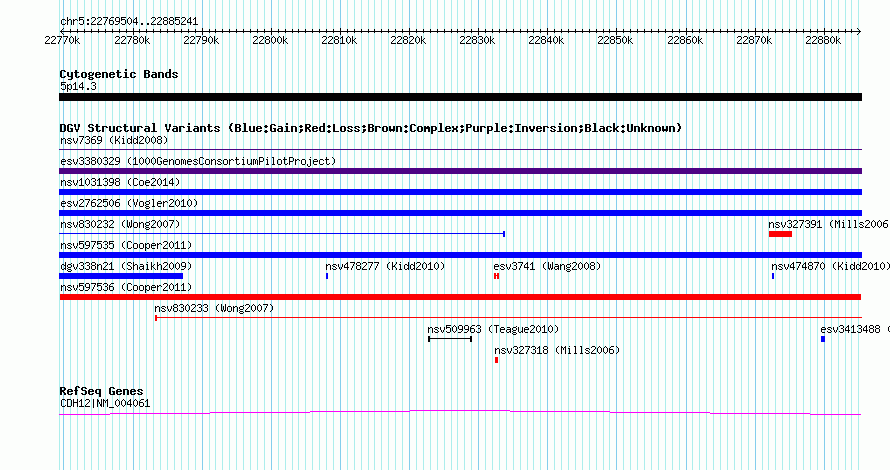Select the esv3380329 purple inversion bar
The image size is (890, 470).
(x=460, y=171)
